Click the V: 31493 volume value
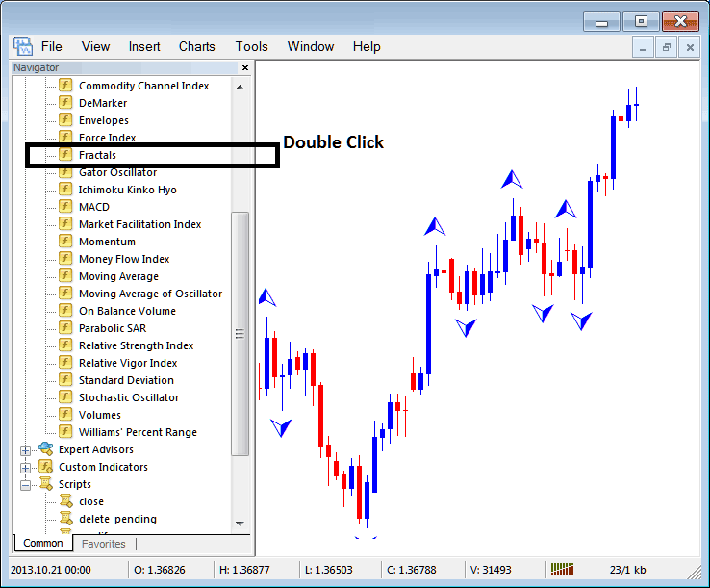Viewport: 710px width, 588px height. tap(491, 570)
